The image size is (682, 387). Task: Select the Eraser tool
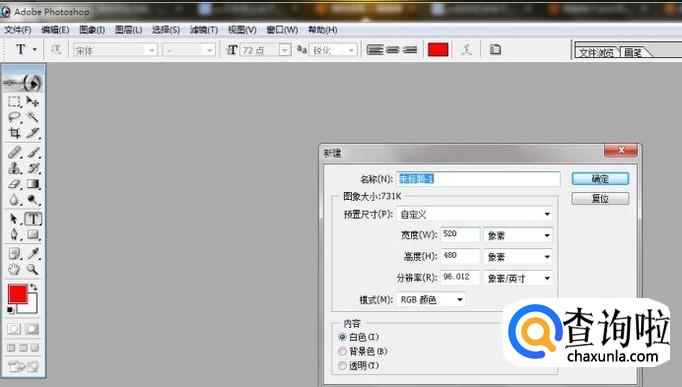pos(14,184)
